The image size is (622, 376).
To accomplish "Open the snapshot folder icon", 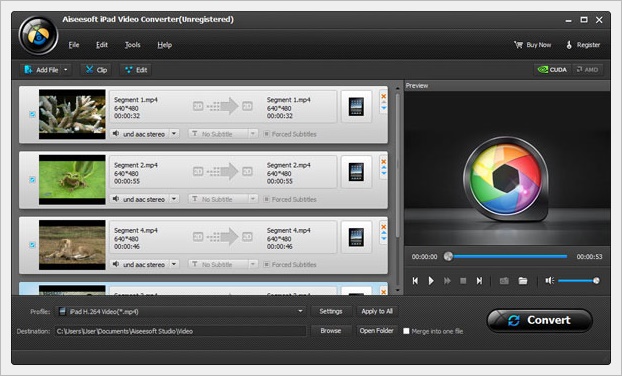I will tap(523, 281).
